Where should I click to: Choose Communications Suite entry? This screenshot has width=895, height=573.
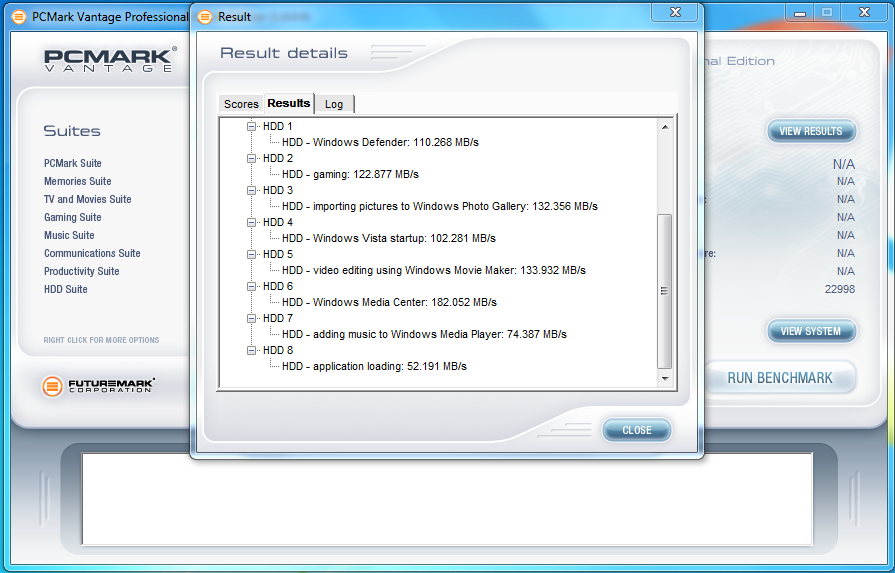point(92,253)
